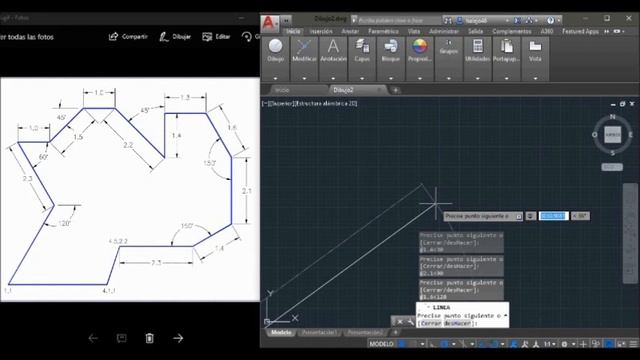This screenshot has width=640, height=360.
Task: Click the dynamic input distance field
Action: click(x=553, y=216)
